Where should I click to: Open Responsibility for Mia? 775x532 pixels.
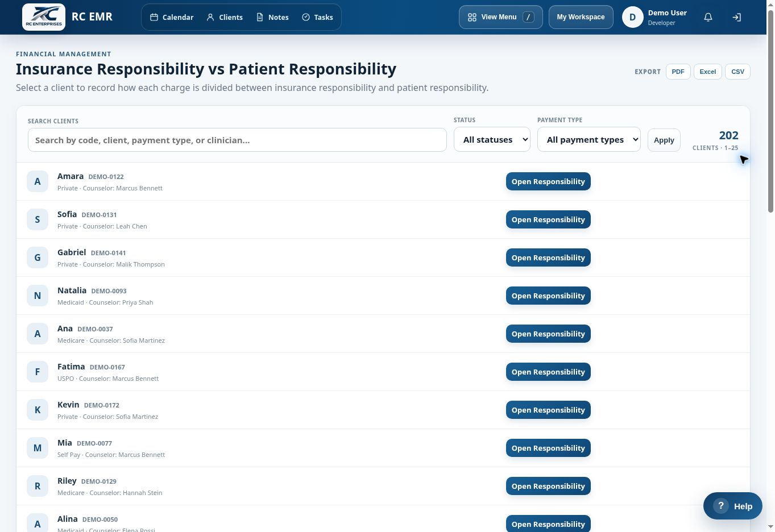(x=548, y=448)
